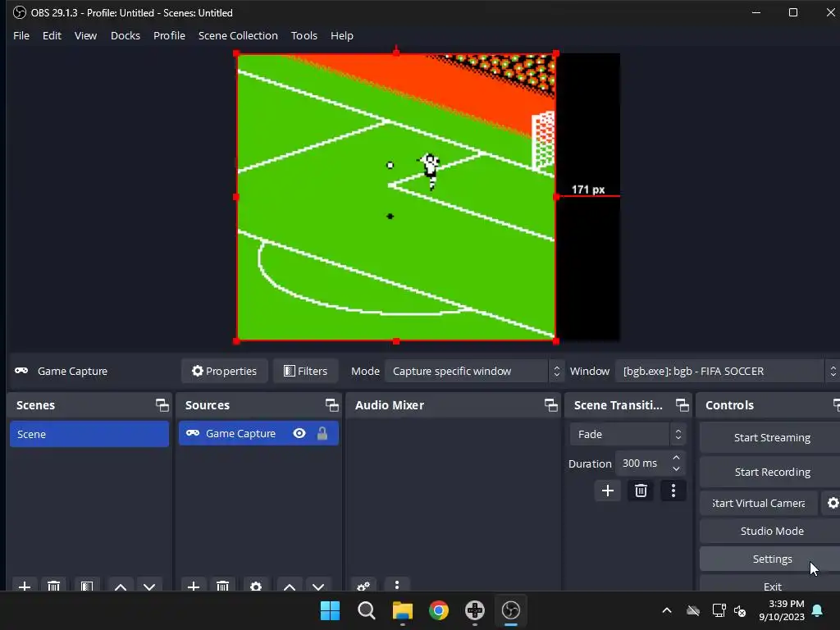The width and height of the screenshot is (840, 630).
Task: Open virtual camera settings gear
Action: click(833, 503)
